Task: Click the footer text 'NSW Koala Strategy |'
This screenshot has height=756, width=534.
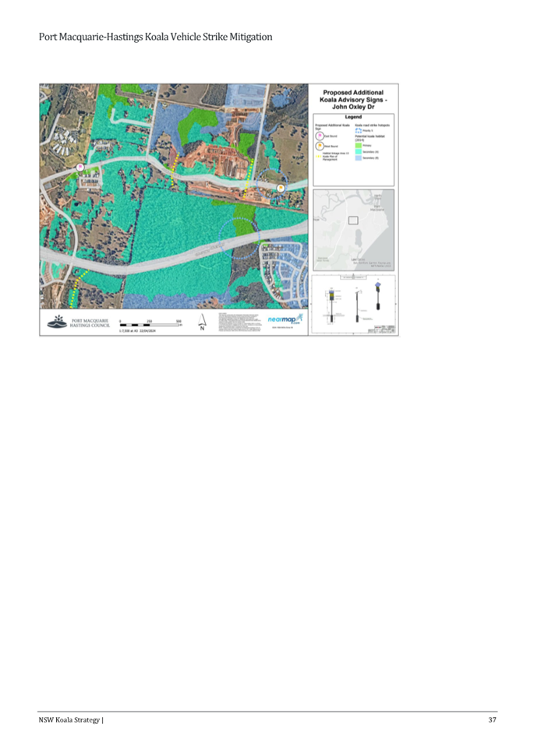Action: tap(71, 720)
